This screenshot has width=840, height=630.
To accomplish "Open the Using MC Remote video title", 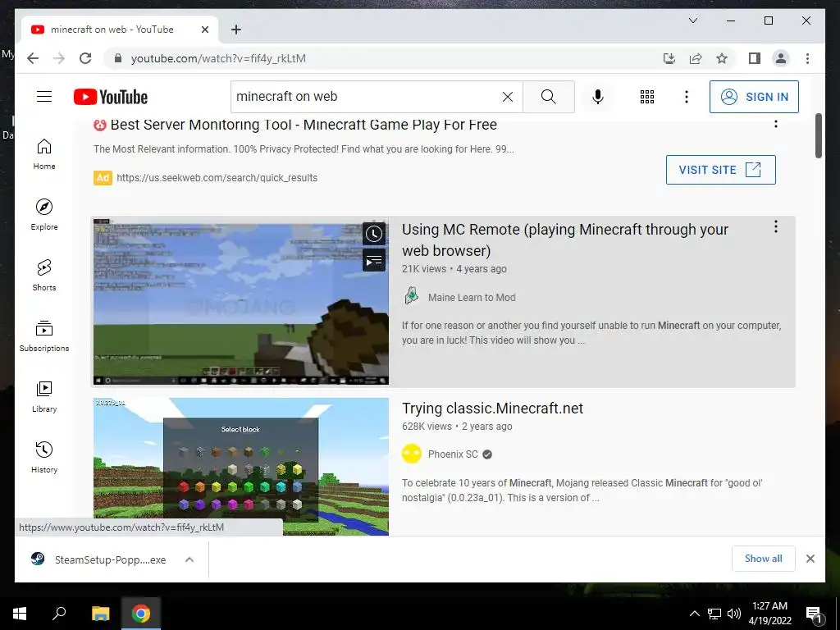I will tap(564, 240).
